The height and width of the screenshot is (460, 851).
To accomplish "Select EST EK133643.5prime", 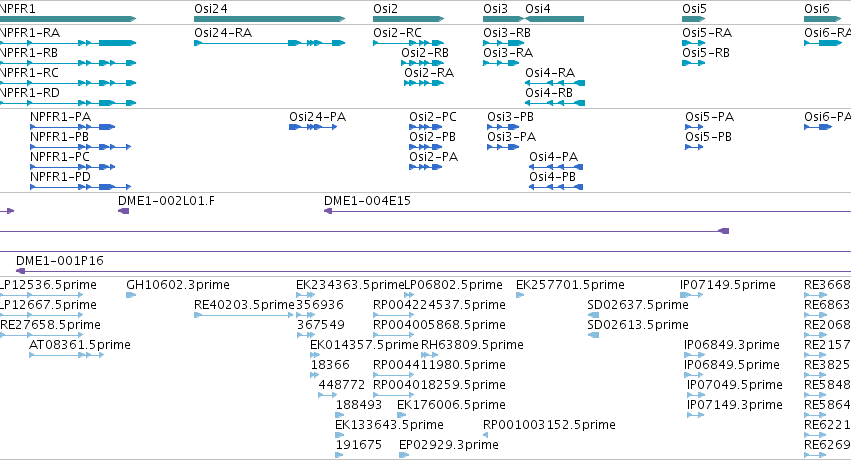I will (x=340, y=436).
